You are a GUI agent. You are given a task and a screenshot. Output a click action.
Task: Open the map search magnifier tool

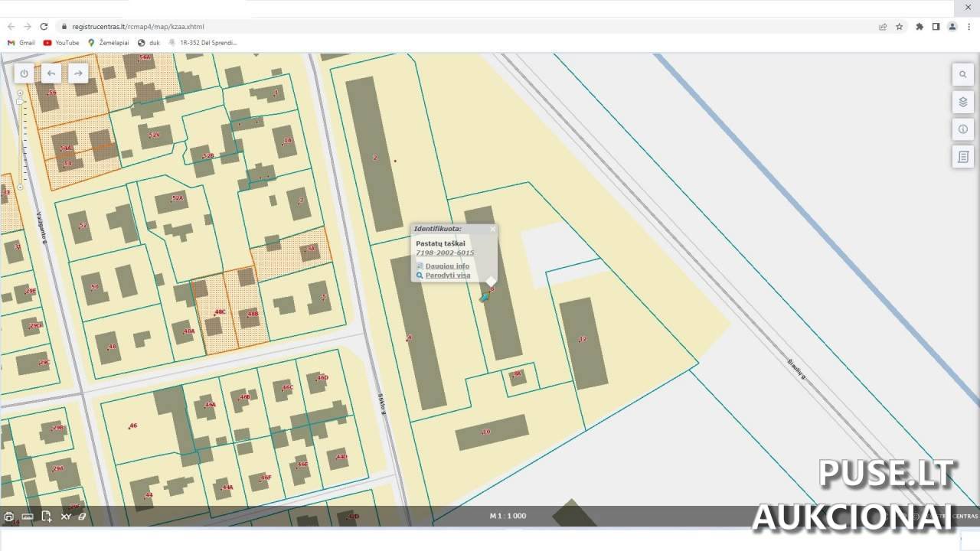[963, 74]
